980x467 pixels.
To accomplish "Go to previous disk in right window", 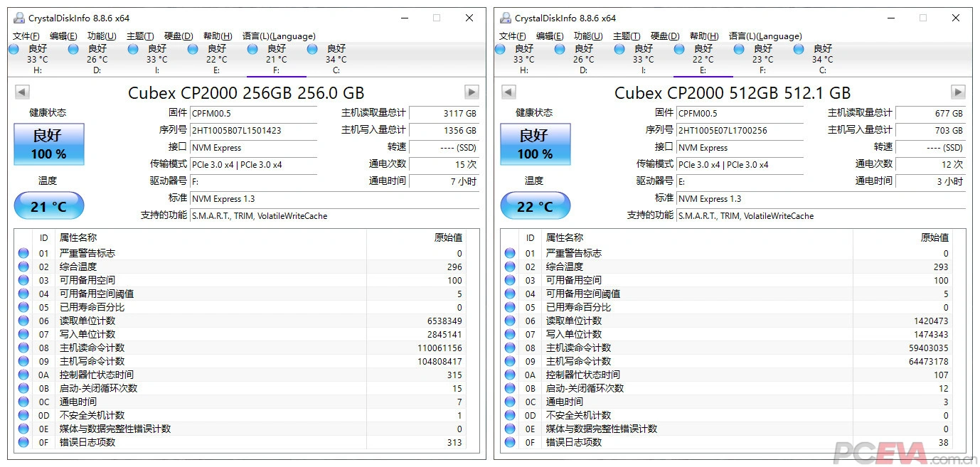I will (508, 92).
